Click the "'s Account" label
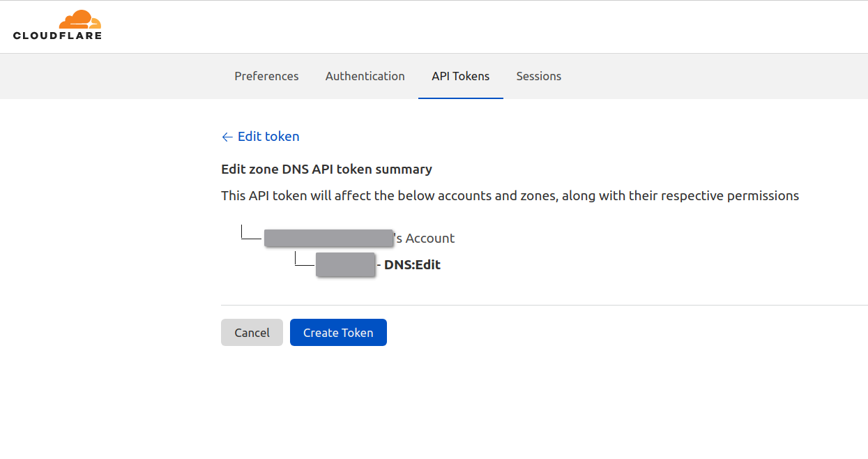 coord(425,239)
